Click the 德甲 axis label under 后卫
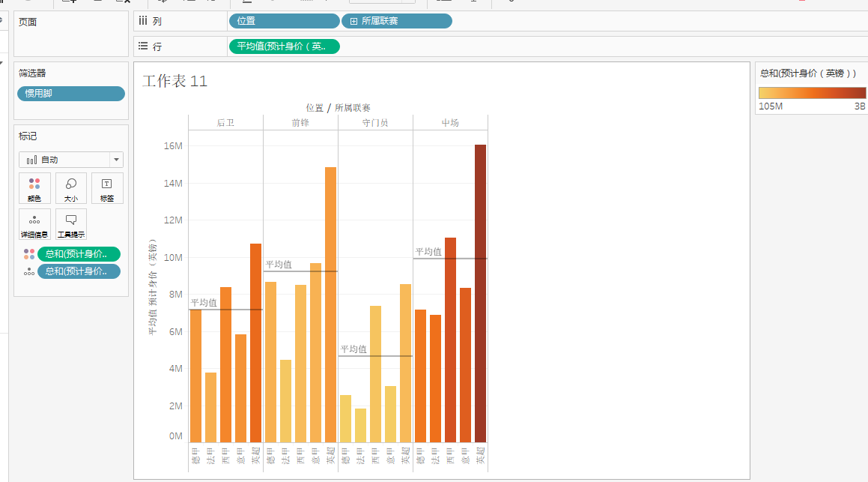The width and height of the screenshot is (868, 482). click(x=196, y=456)
